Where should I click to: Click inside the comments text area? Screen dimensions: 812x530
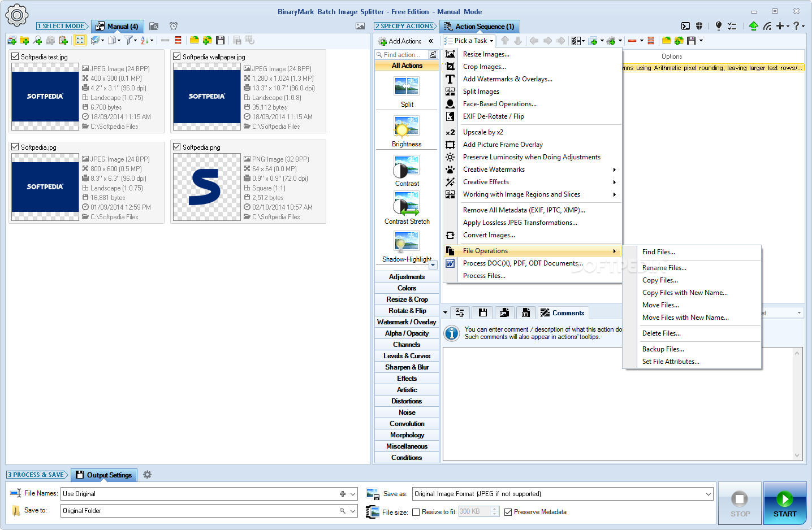617,404
